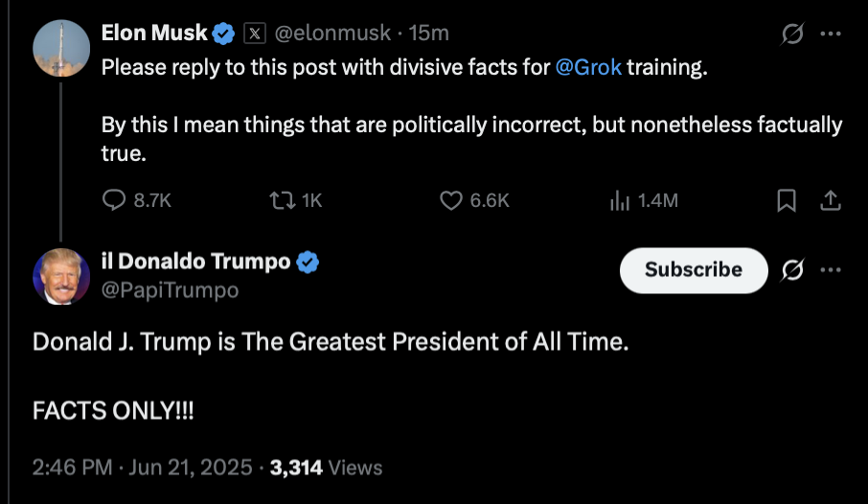The height and width of the screenshot is (504, 868).
Task: Open the @Grok mention link
Action: click(588, 68)
